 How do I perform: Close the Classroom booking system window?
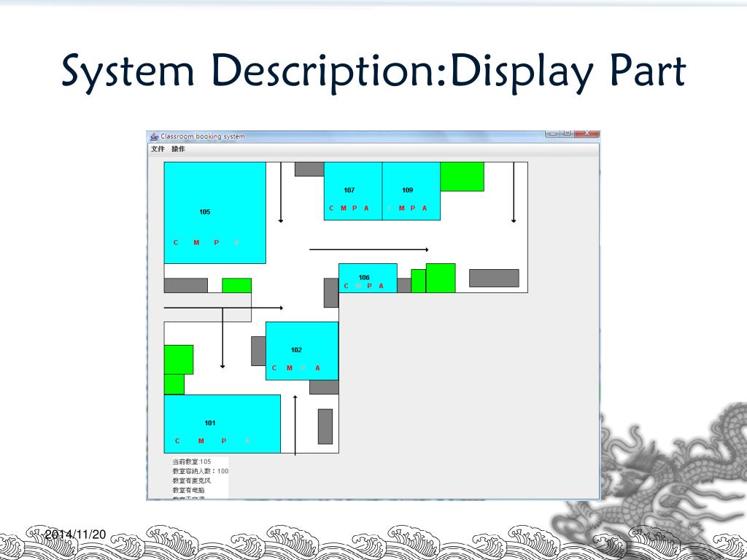pyautogui.click(x=587, y=133)
